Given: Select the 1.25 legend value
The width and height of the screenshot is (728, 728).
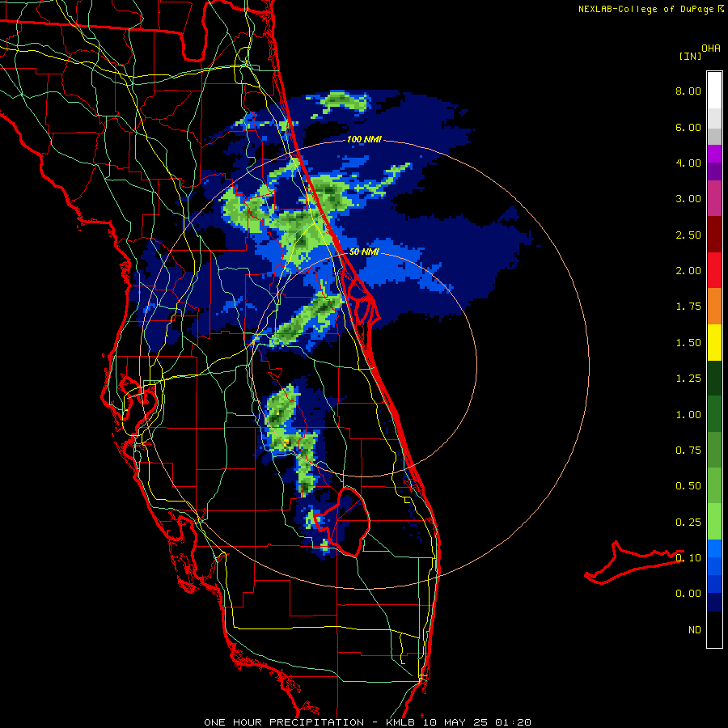Looking at the screenshot, I should [x=688, y=379].
